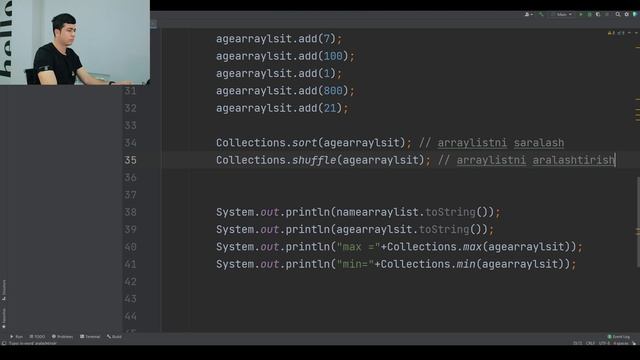Click the Run with Coverage icon
The image size is (640, 360).
click(x=598, y=14)
